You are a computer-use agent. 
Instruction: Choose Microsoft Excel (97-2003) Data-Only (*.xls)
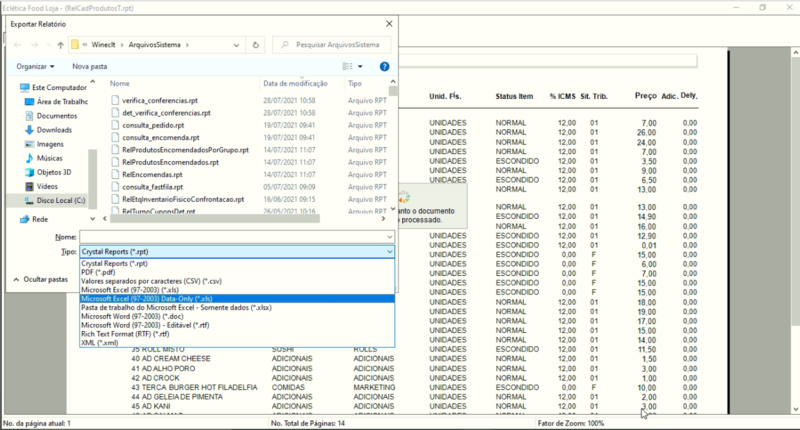(x=237, y=298)
